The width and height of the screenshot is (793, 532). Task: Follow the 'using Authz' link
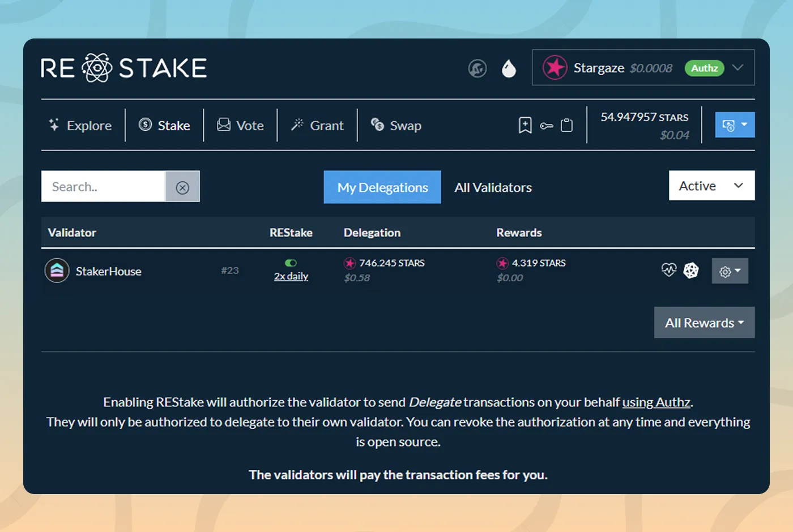[x=656, y=402]
